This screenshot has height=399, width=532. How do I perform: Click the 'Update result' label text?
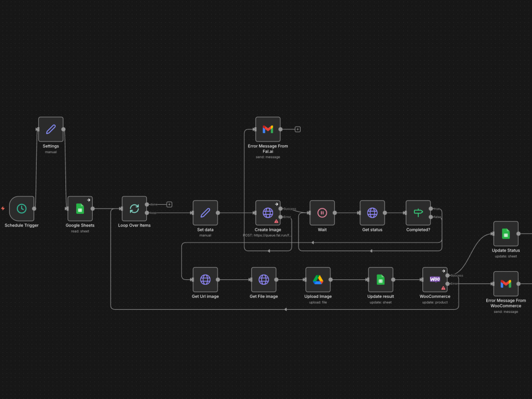pyautogui.click(x=381, y=296)
